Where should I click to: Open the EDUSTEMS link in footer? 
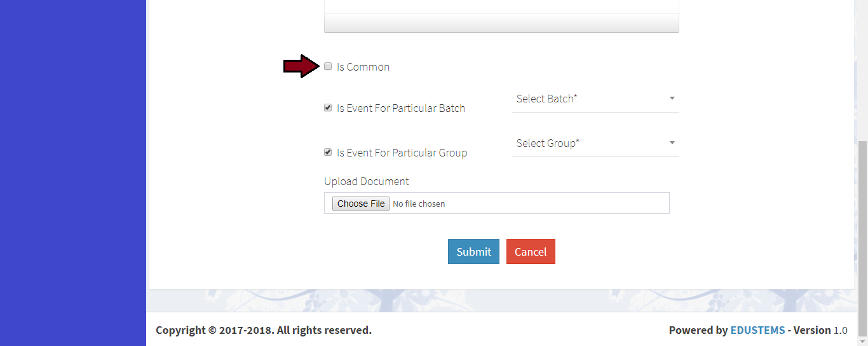click(x=757, y=330)
